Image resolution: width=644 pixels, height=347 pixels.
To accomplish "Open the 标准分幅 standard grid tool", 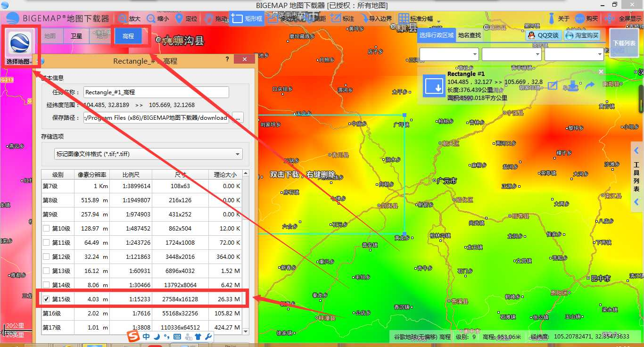I will [415, 19].
